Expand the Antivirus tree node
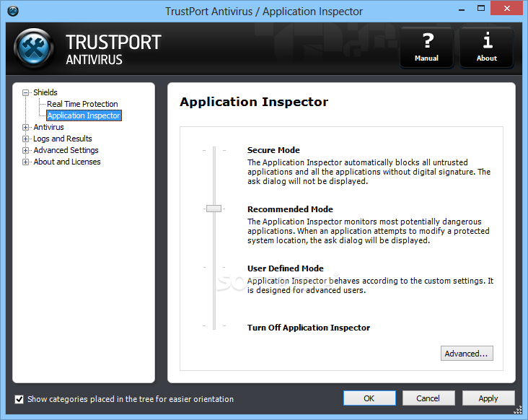Viewport: 528px width, 420px height. click(25, 127)
